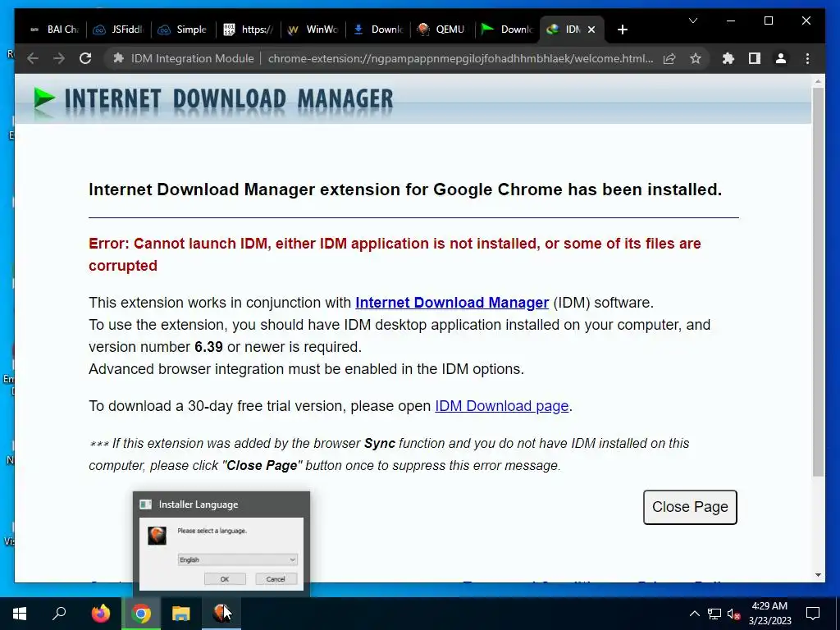This screenshot has height=630, width=840.
Task: Click the Chrome taskbar icon
Action: (x=141, y=614)
